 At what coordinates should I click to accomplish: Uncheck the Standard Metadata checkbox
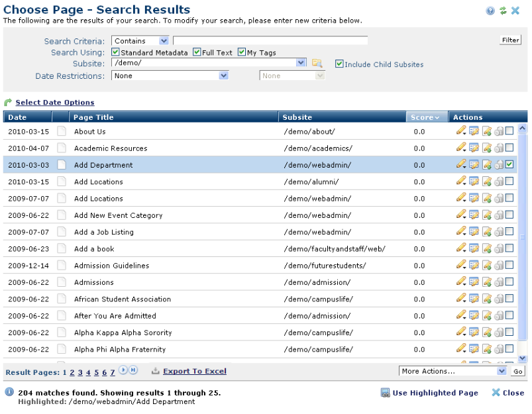click(x=115, y=52)
